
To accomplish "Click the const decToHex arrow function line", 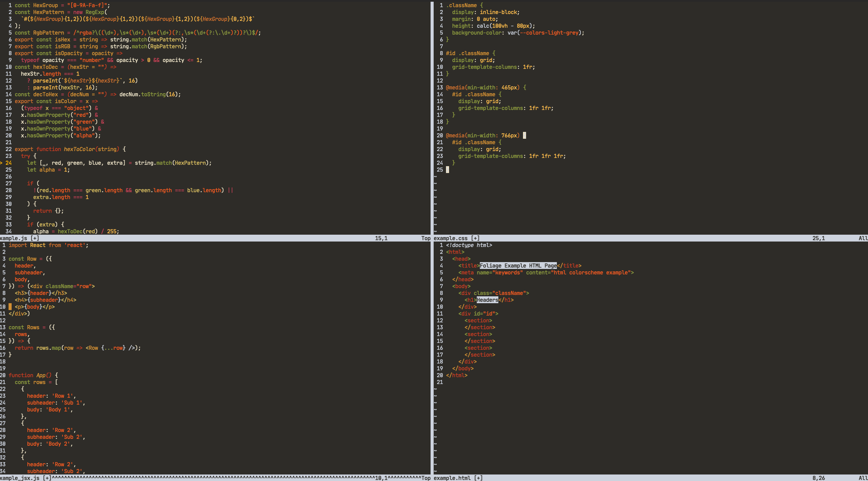I will pos(98,94).
